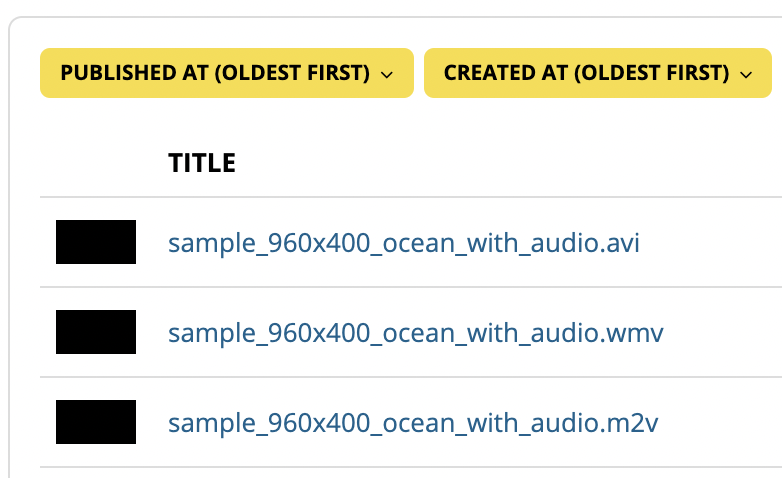Click the TITLE column header
The width and height of the screenshot is (782, 478).
pyautogui.click(x=202, y=163)
